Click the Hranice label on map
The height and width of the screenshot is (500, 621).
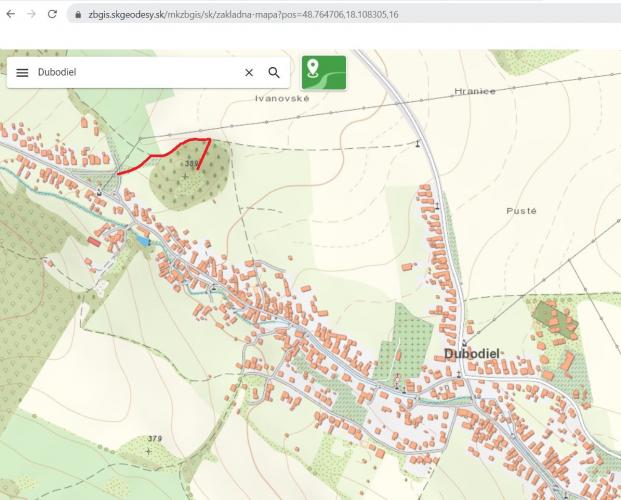pyautogui.click(x=474, y=92)
